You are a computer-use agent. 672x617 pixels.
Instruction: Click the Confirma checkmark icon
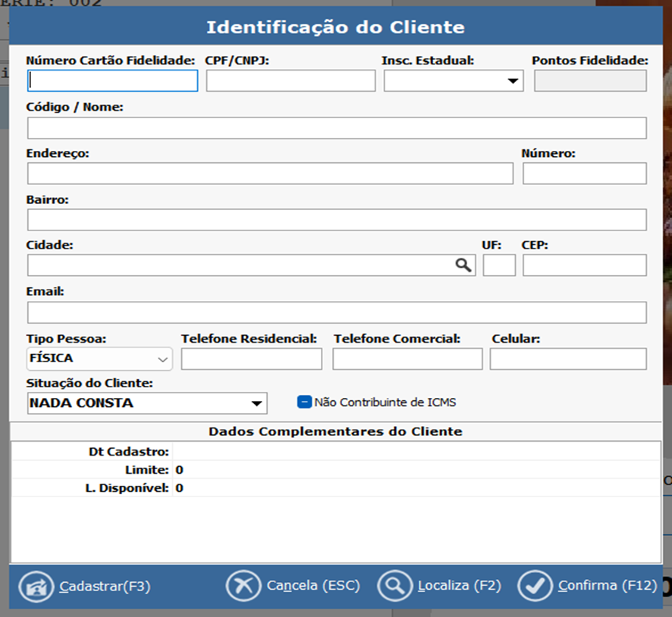coord(535,586)
